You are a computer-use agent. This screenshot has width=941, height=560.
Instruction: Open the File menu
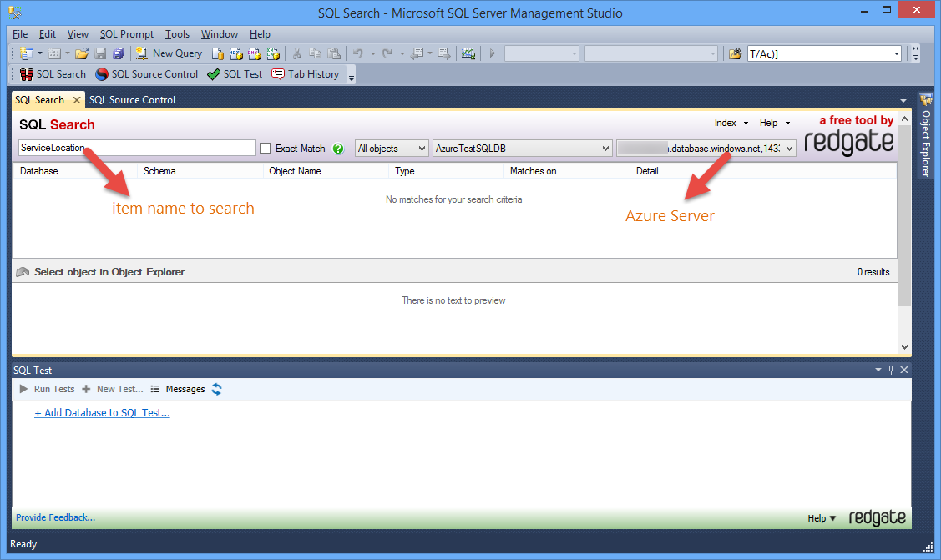click(20, 34)
